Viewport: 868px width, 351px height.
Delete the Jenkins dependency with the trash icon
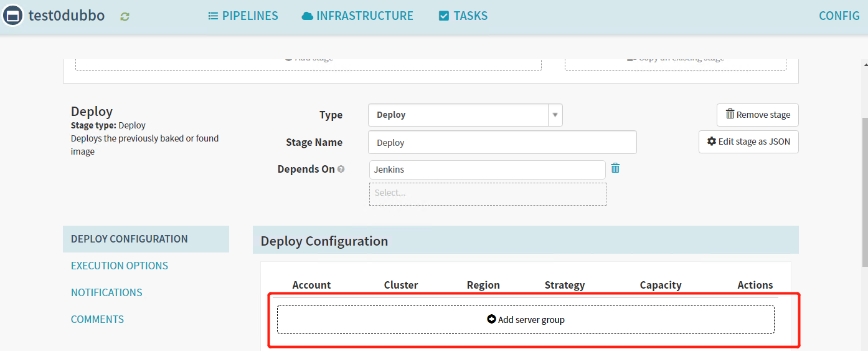tap(615, 168)
